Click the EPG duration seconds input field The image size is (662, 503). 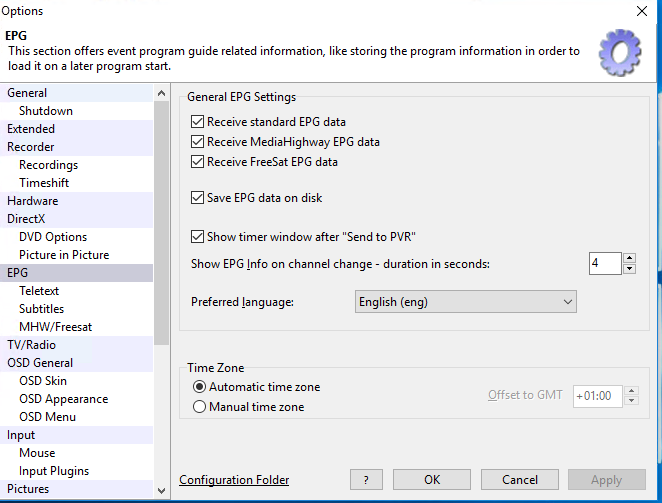(x=605, y=264)
